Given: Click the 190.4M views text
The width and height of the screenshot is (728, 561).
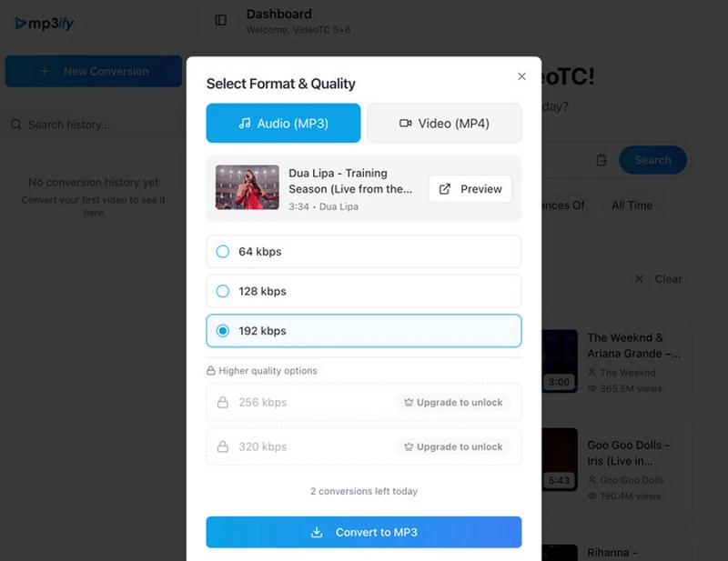Looking at the screenshot, I should (x=630, y=496).
